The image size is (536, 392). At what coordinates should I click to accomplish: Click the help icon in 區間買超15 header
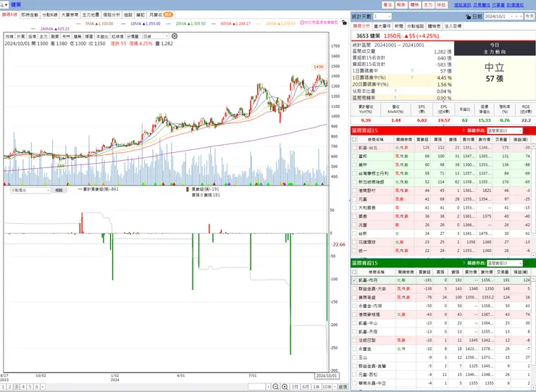click(464, 130)
